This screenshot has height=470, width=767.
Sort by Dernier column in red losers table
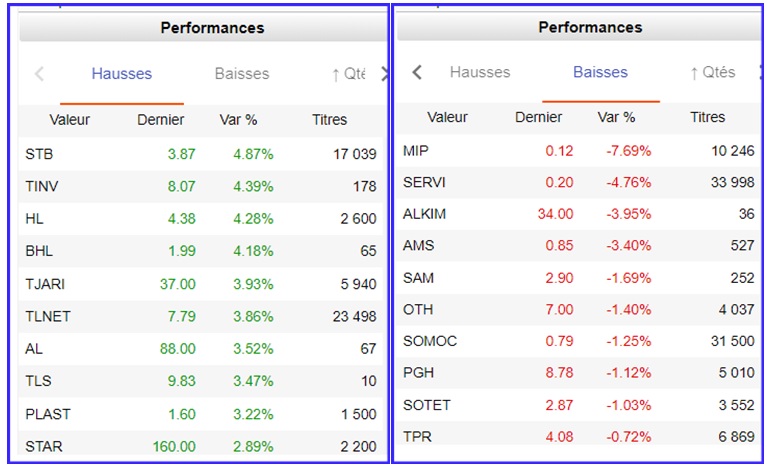[538, 118]
